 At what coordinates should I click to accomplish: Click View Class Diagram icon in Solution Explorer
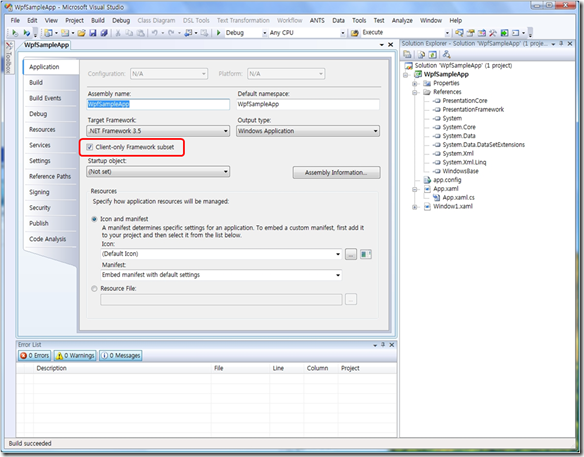click(447, 54)
